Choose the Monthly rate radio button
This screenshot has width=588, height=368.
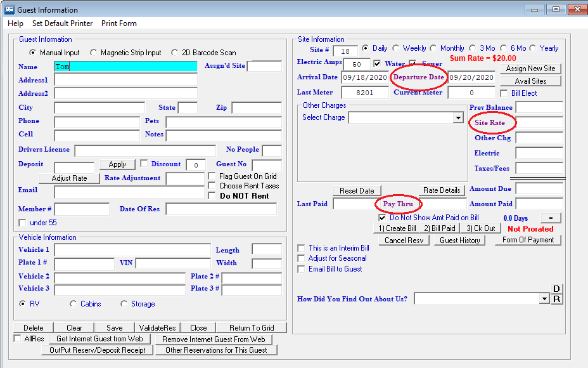(x=433, y=48)
